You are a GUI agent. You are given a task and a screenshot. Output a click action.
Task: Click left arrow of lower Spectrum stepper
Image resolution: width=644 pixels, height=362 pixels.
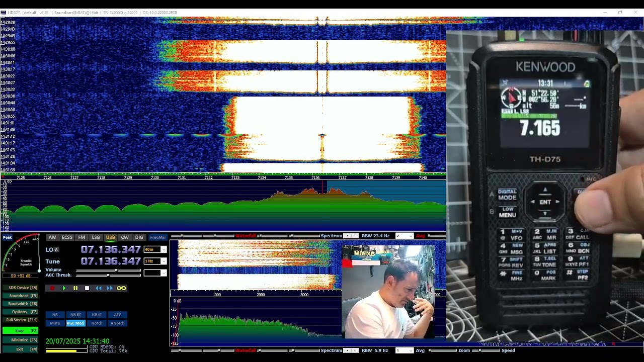click(347, 350)
